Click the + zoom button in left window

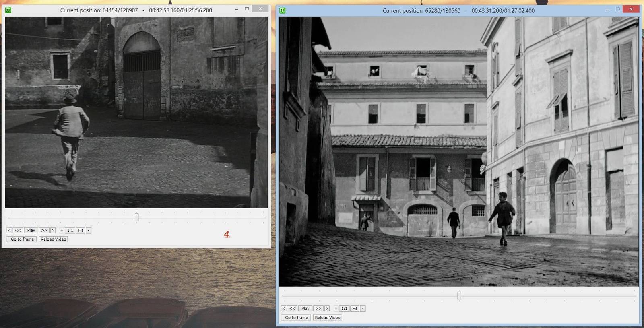tap(62, 230)
